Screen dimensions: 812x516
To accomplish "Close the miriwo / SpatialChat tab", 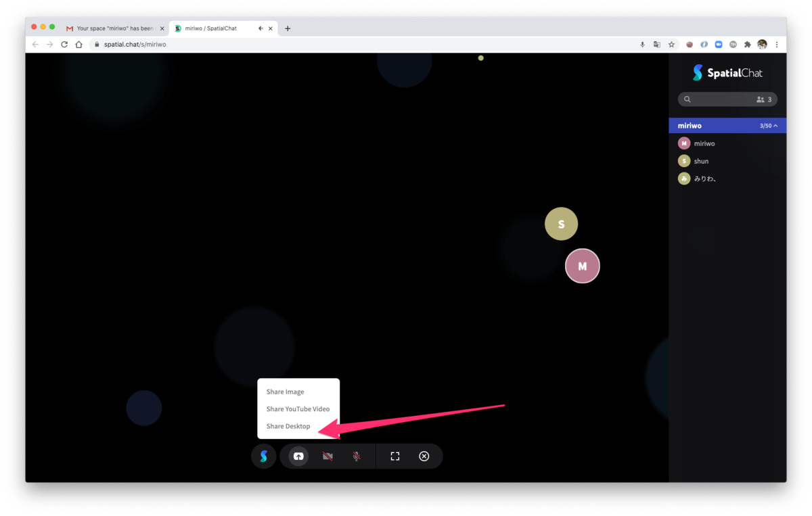I will 271,28.
